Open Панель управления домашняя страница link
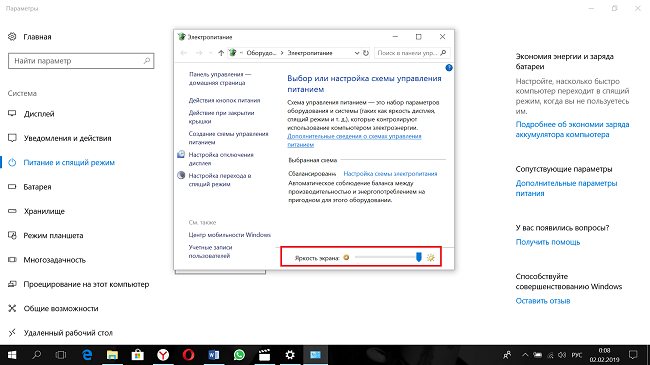This screenshot has width=650, height=365. click(x=220, y=78)
